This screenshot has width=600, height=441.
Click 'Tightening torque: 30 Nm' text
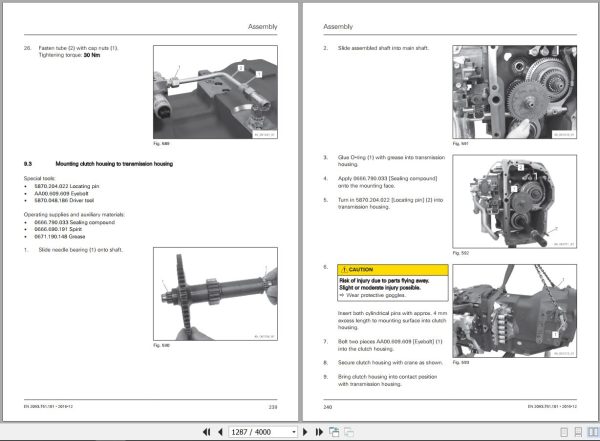point(69,55)
